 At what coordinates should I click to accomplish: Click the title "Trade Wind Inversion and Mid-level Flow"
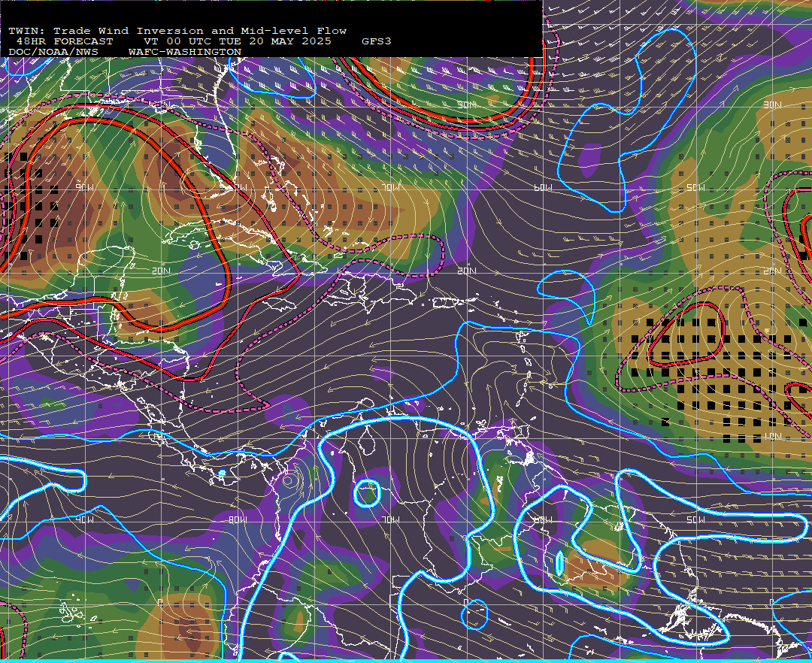(200, 31)
